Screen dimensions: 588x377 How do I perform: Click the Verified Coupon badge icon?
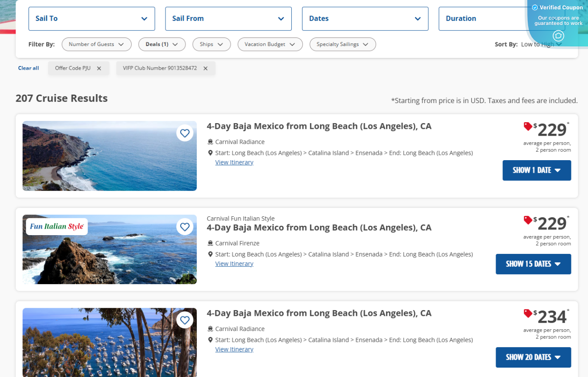click(x=558, y=36)
